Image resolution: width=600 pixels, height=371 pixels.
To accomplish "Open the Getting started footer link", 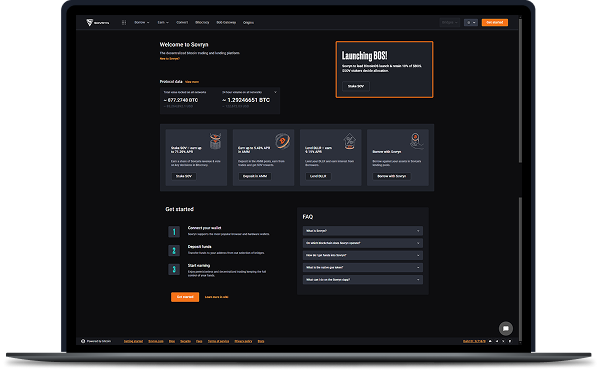I will point(133,341).
